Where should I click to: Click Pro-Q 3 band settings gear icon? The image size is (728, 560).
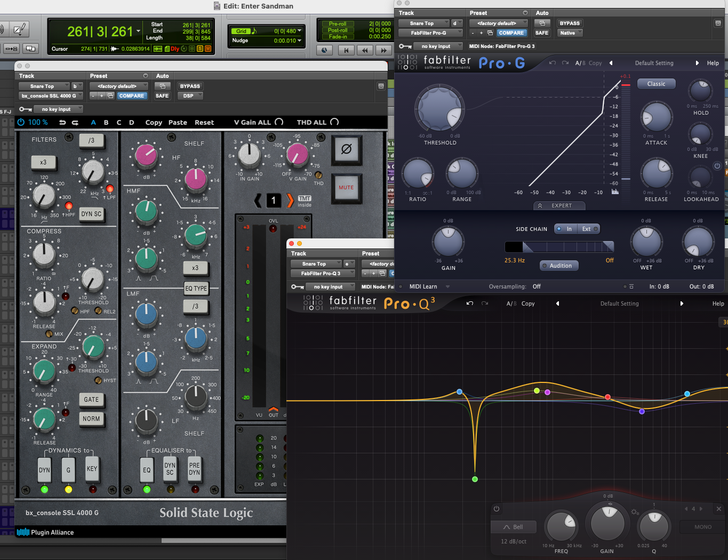click(x=635, y=512)
